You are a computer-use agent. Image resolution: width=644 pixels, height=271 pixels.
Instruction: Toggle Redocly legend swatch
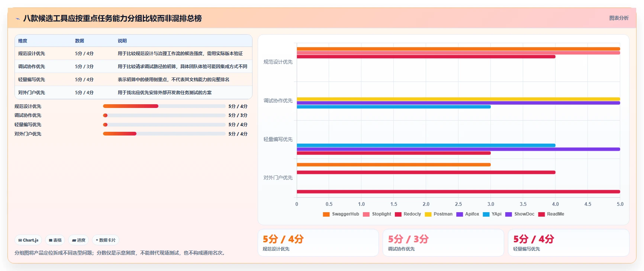pos(398,214)
